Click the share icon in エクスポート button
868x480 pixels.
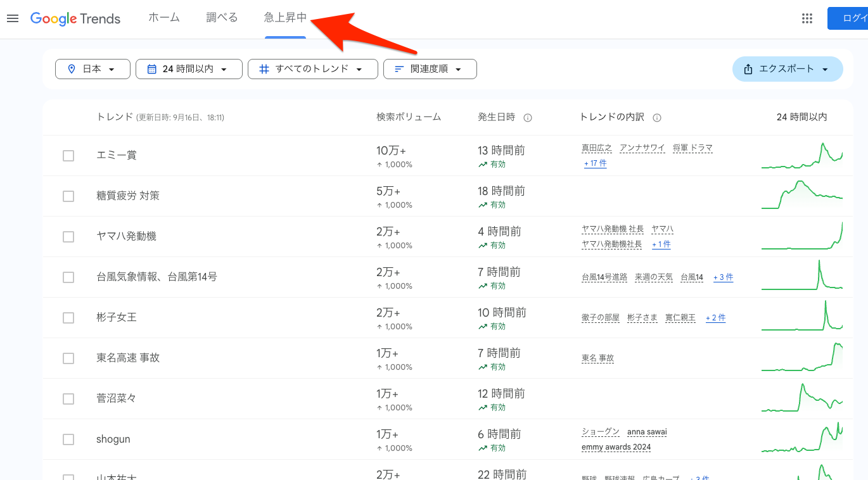748,69
